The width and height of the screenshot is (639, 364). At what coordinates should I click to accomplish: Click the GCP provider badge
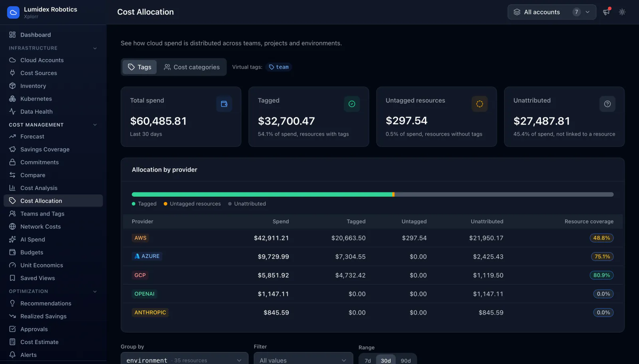(x=140, y=275)
